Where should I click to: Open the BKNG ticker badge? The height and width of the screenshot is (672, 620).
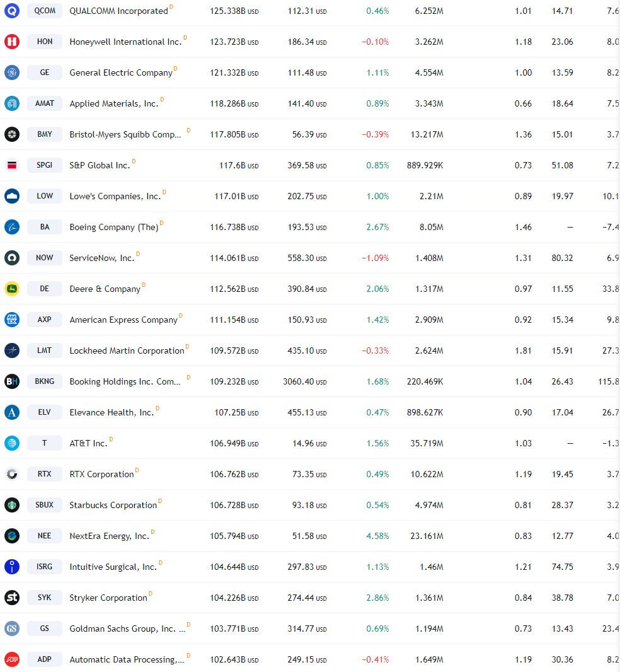tap(45, 381)
